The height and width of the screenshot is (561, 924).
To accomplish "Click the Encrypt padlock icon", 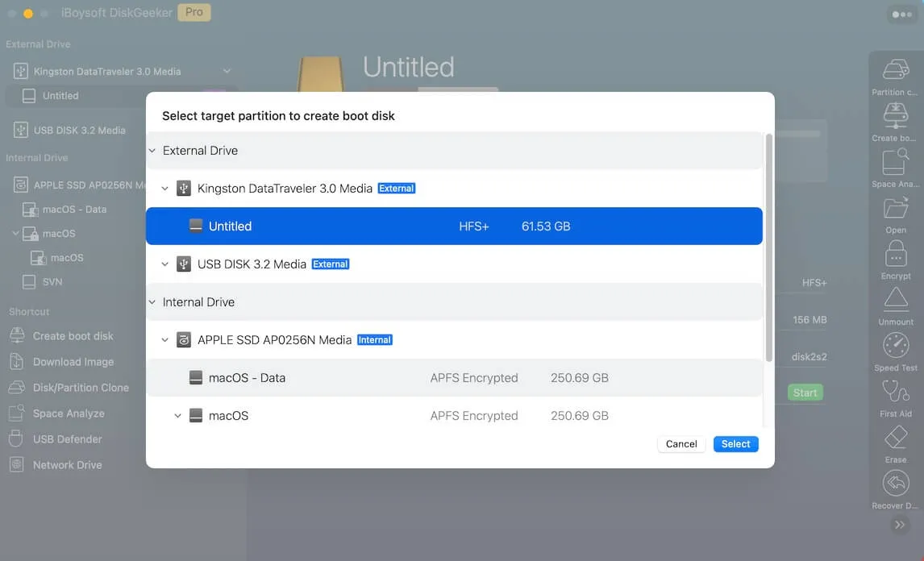I will (895, 254).
